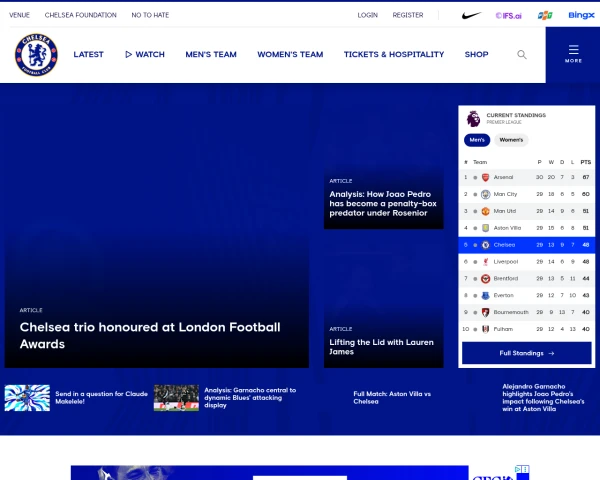Click the Bournemouth crest in standings
Screen dimensions: 600x480
486,312
